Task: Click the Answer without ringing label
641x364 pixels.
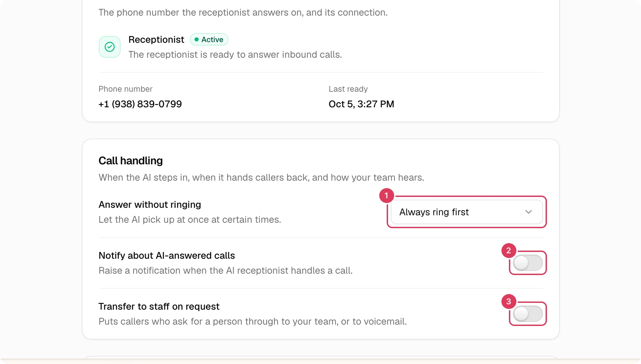Action: [x=150, y=204]
